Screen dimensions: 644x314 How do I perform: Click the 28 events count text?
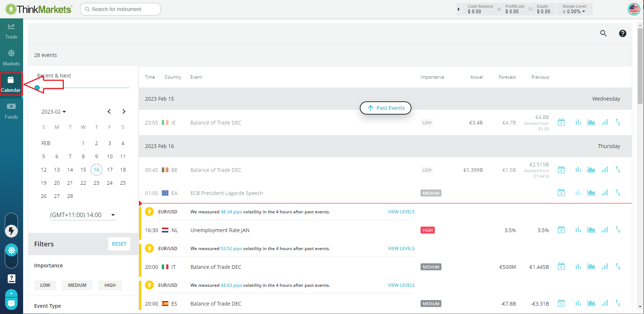[46, 55]
